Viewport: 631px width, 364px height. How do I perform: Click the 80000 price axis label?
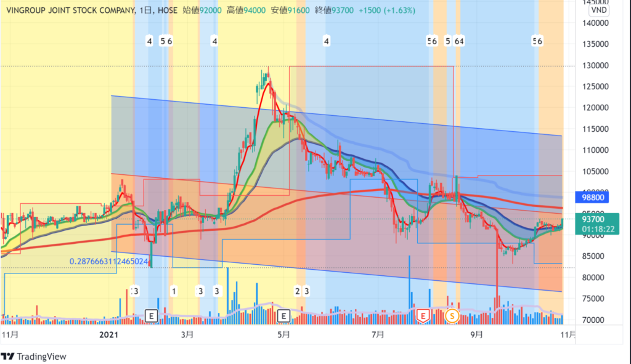(593, 277)
